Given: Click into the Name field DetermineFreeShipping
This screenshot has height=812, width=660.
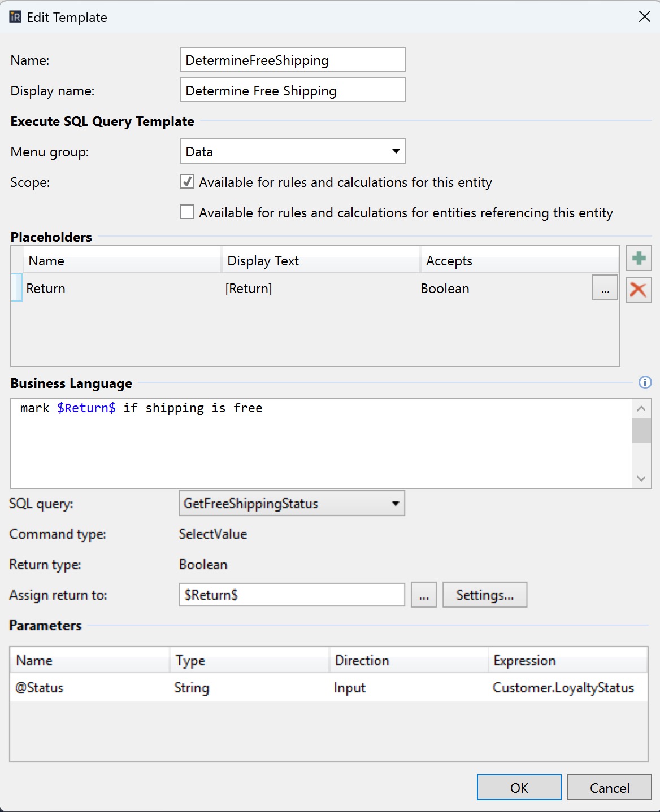Looking at the screenshot, I should coord(292,60).
